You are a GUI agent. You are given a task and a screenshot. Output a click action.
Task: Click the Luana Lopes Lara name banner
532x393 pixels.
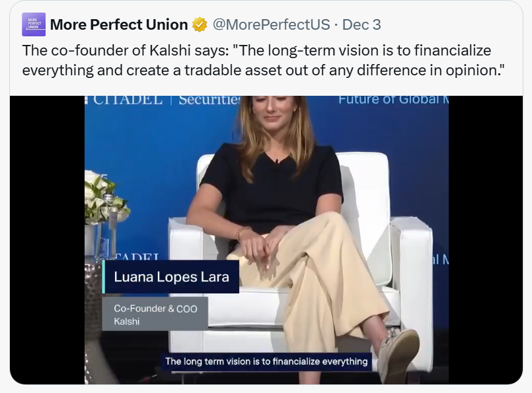pos(172,277)
